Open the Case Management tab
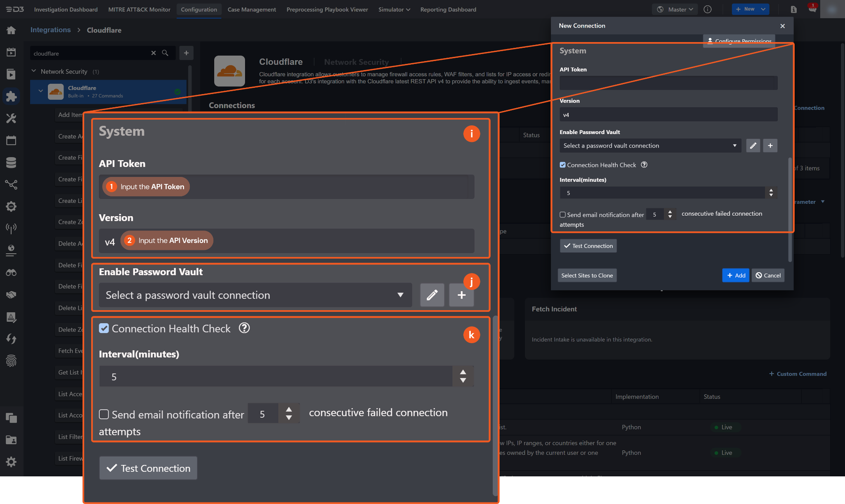 pos(252,9)
